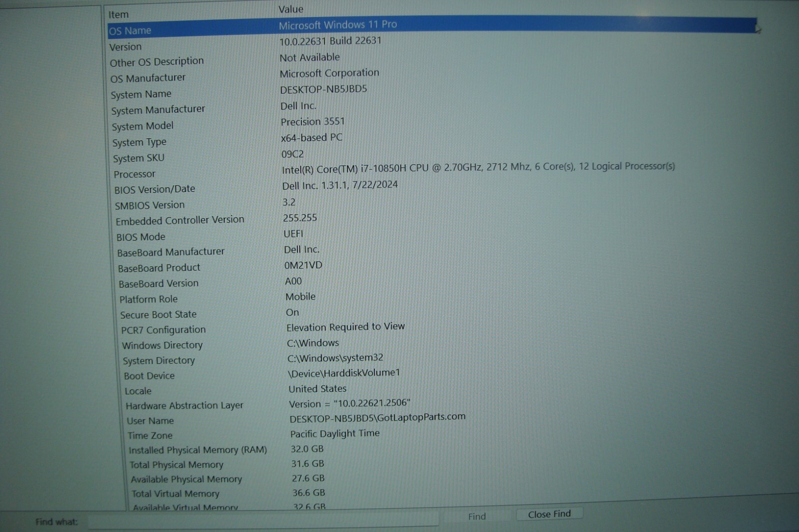Click the Item column header
The height and width of the screenshot is (532, 799).
[x=118, y=14]
